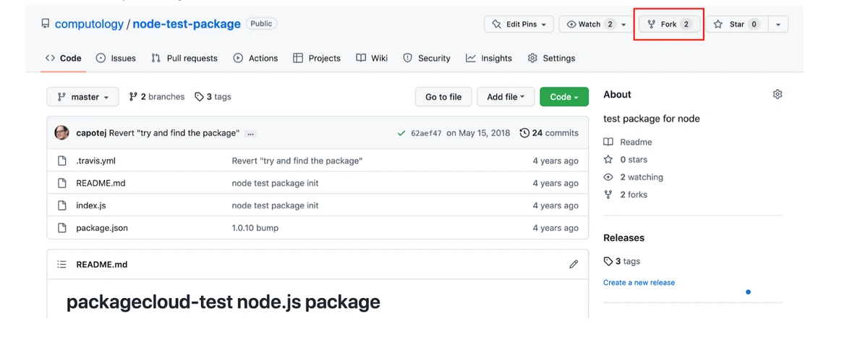Click the green check status icon
The height and width of the screenshot is (340, 868).
click(x=401, y=133)
